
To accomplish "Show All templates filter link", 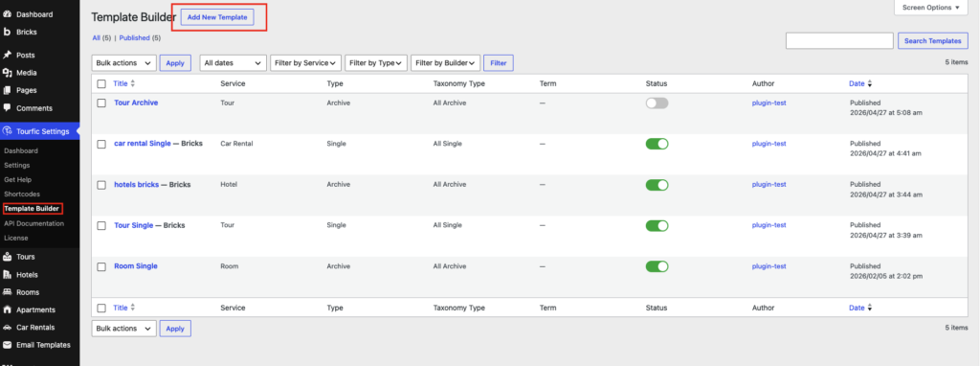I will click(x=97, y=37).
